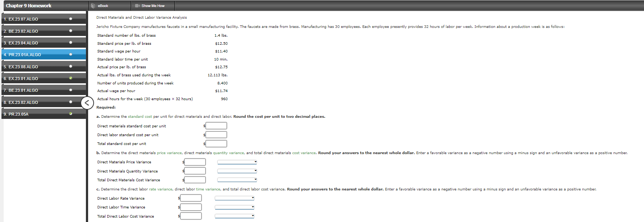Open question 9. PR.23.05A
Screen dimensions: 644x222
44,114
